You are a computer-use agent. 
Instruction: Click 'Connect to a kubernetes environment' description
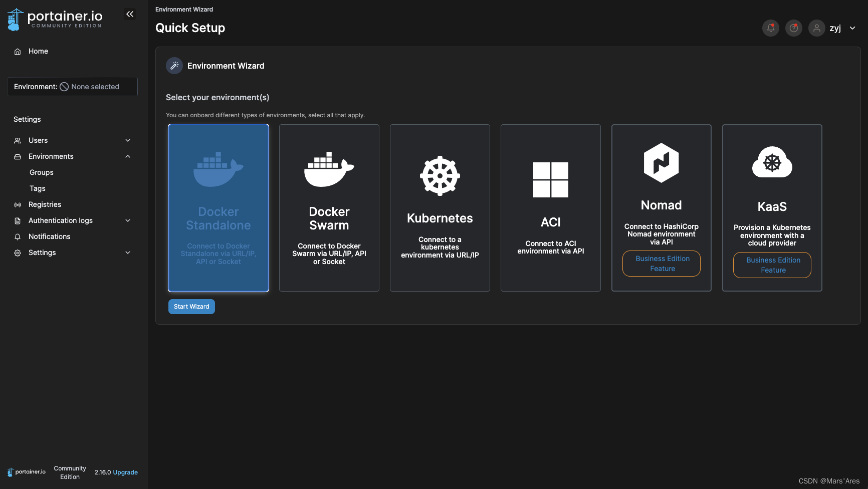[x=440, y=248]
